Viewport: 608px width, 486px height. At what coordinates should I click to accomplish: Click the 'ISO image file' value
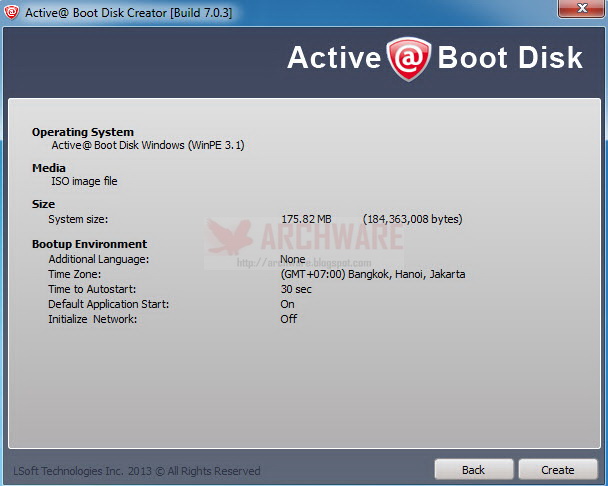84,181
